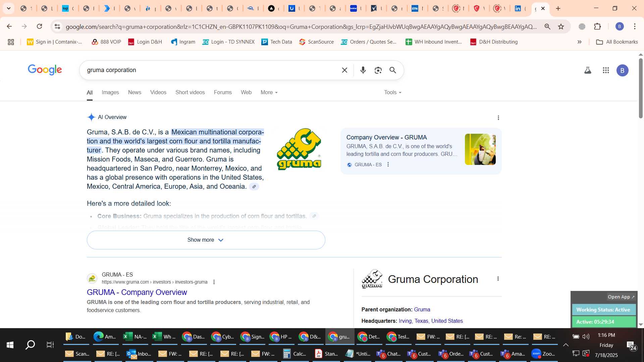
Task: Go back to previous page
Action: [9, 26]
